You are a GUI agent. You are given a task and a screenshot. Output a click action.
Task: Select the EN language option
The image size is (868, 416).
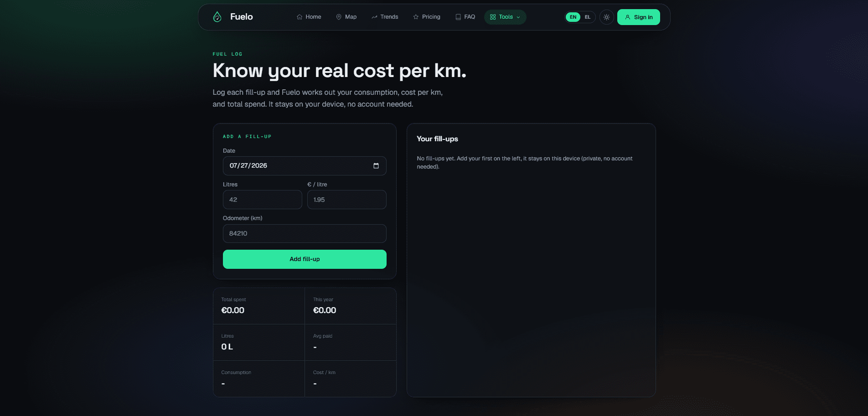click(x=573, y=17)
